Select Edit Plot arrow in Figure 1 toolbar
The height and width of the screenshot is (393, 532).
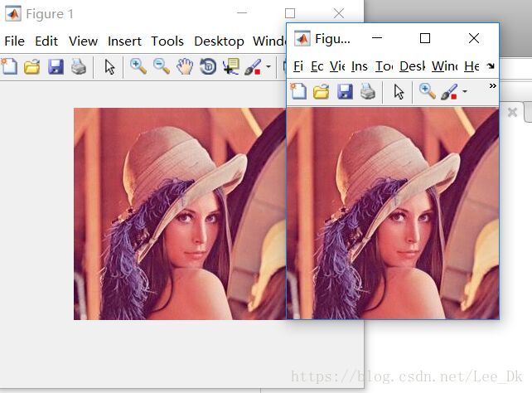pyautogui.click(x=109, y=67)
